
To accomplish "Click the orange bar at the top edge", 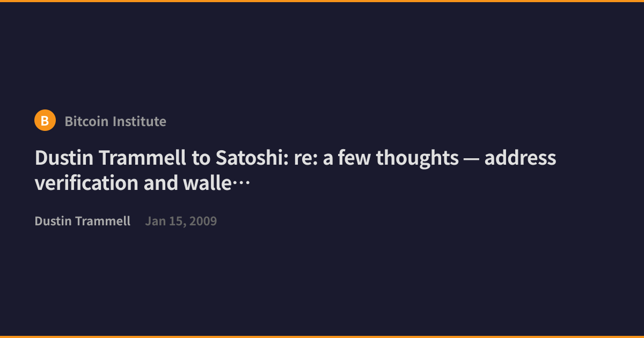I will click(322, 1).
